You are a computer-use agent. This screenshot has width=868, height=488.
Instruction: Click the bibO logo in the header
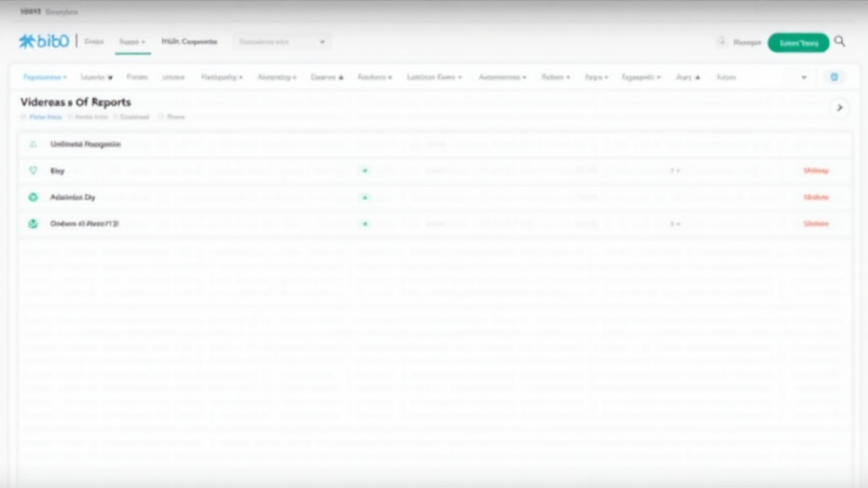[x=43, y=42]
